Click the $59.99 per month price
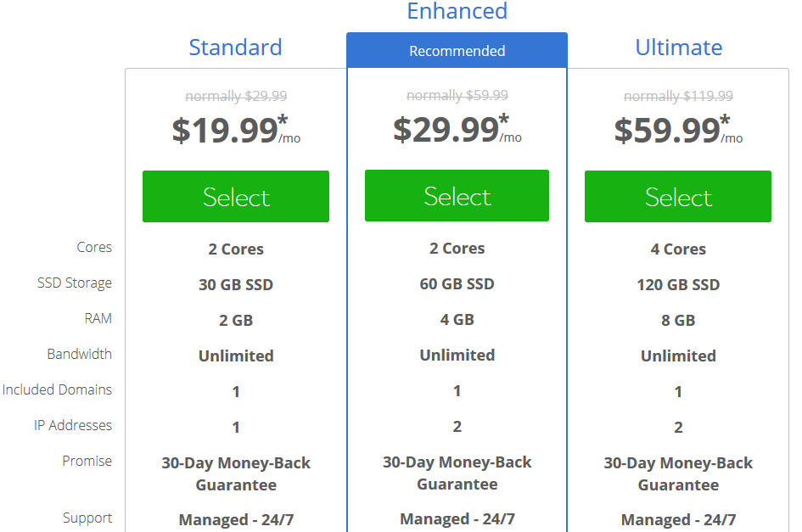Screen dimensions: 802x532 click(678, 130)
